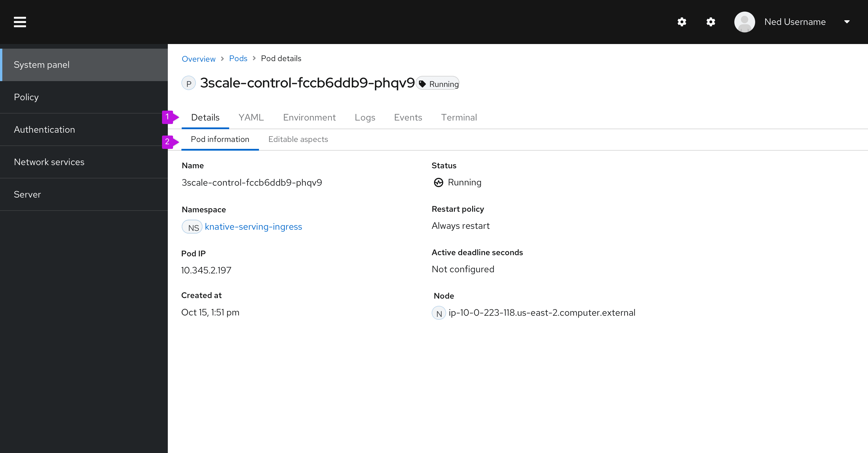
Task: Open the Terminal tab
Action: click(x=459, y=117)
